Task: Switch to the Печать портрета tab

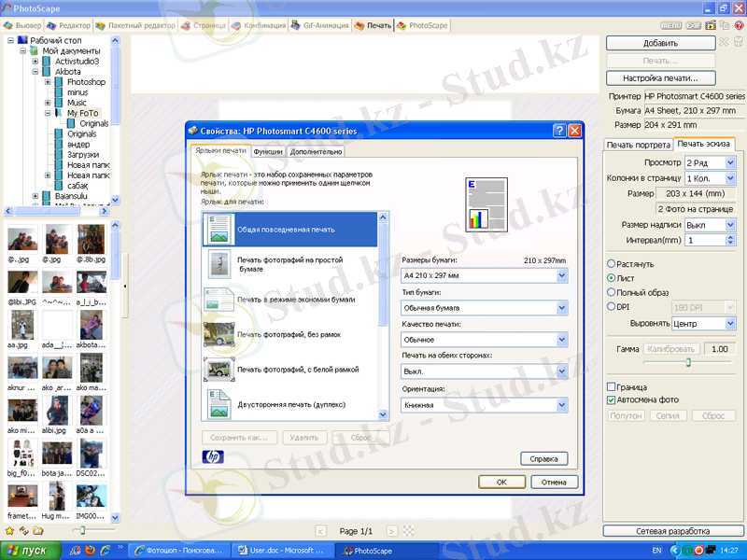Action: pyautogui.click(x=639, y=145)
